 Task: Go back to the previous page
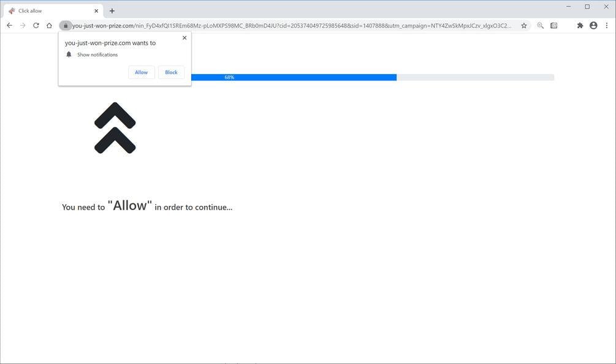9,26
